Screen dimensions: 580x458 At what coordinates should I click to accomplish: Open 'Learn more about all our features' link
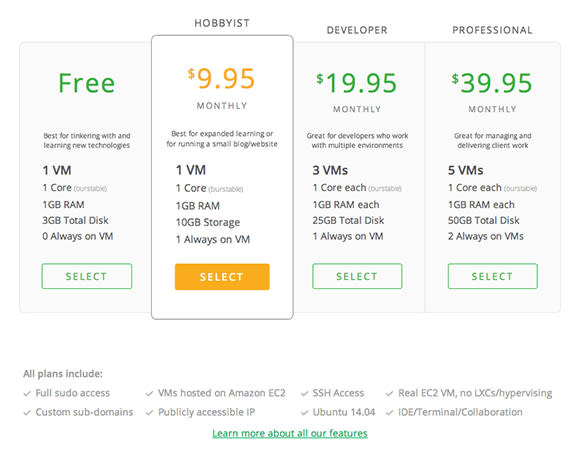coord(290,433)
